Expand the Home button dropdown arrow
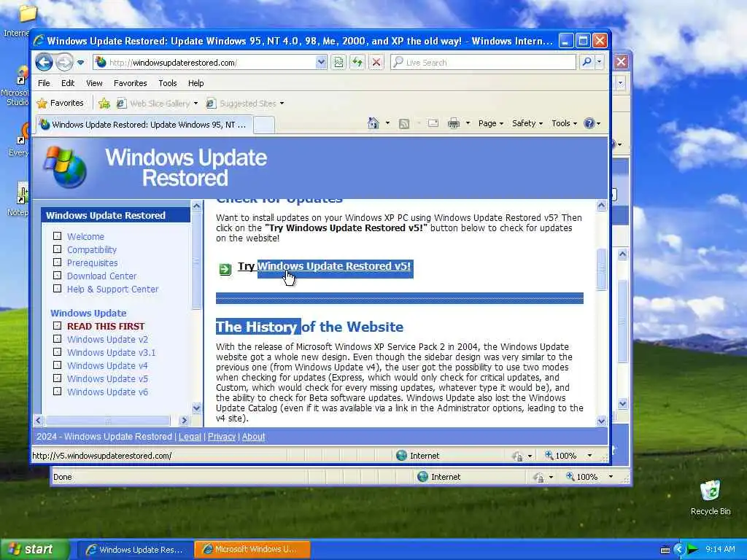The image size is (747, 560). (x=387, y=123)
